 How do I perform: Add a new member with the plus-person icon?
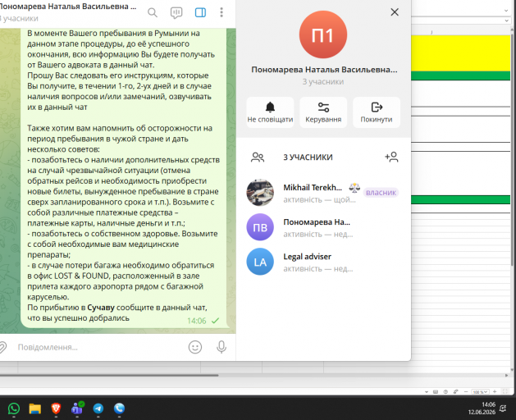[x=391, y=157]
